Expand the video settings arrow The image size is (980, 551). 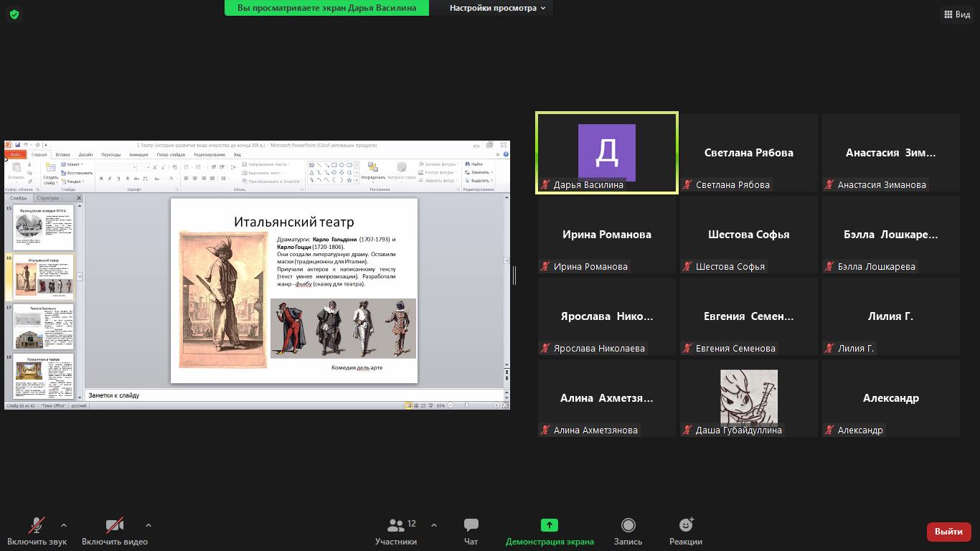click(x=149, y=525)
